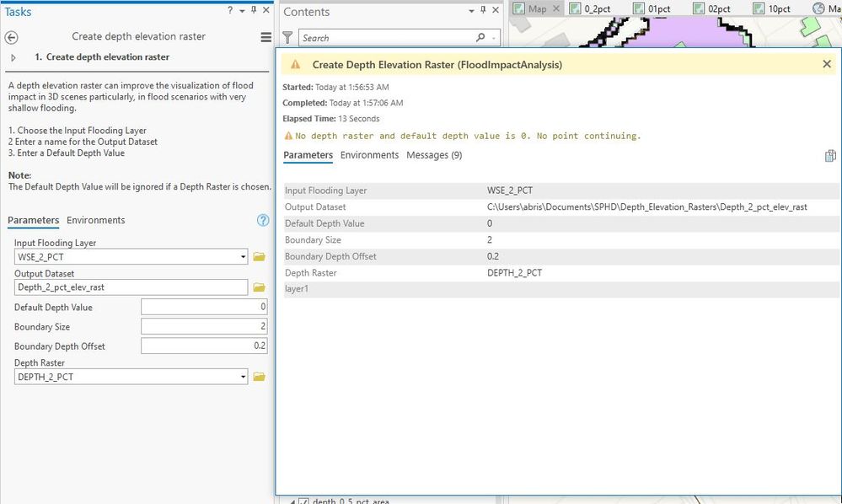Click the 'No depth raster' warning message
This screenshot has width=842, height=504.
click(463, 137)
